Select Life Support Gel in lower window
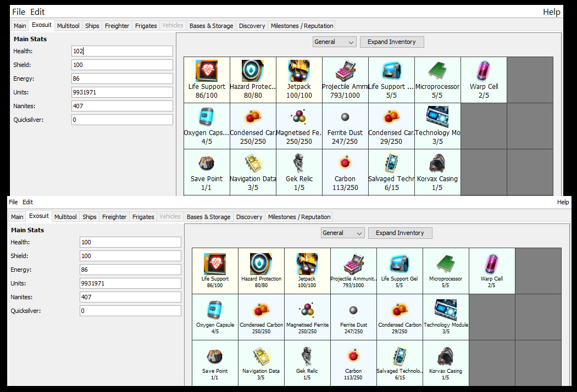The image size is (577, 392). pos(400,271)
